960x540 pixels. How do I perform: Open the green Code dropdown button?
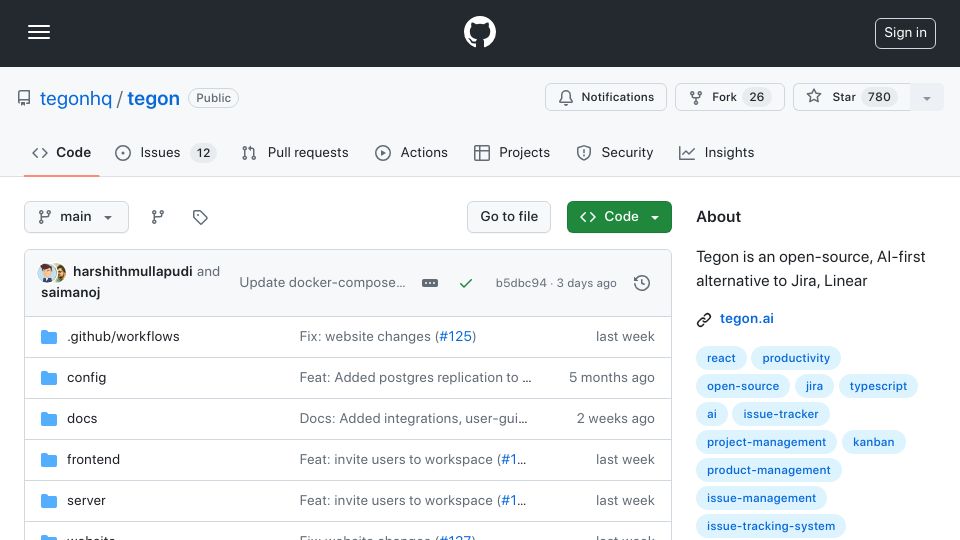pos(619,217)
